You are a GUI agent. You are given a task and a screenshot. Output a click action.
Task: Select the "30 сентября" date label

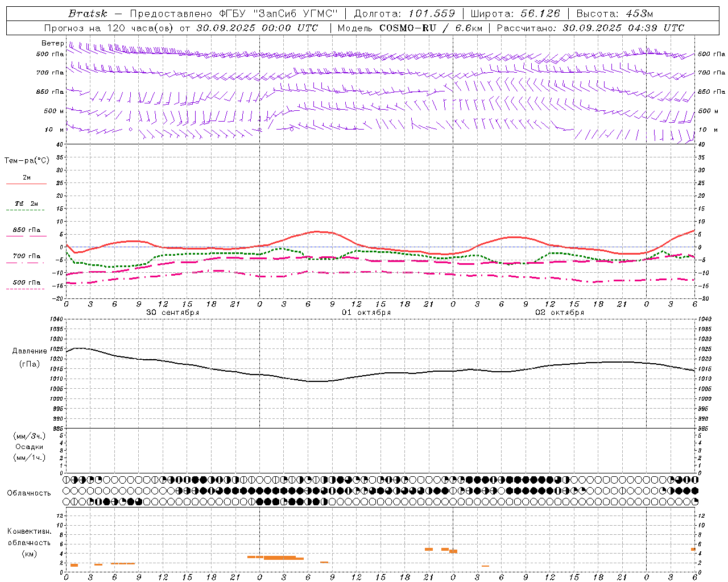click(x=173, y=312)
